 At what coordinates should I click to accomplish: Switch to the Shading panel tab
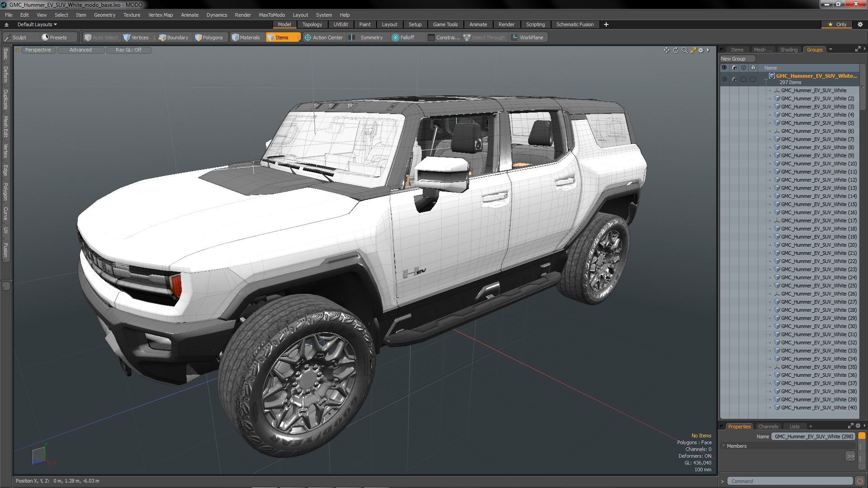click(x=789, y=50)
